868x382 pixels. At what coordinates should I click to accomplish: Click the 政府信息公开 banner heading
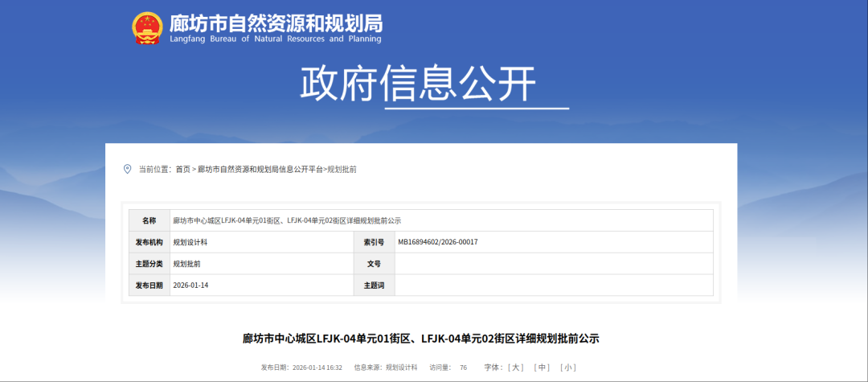tap(418, 83)
